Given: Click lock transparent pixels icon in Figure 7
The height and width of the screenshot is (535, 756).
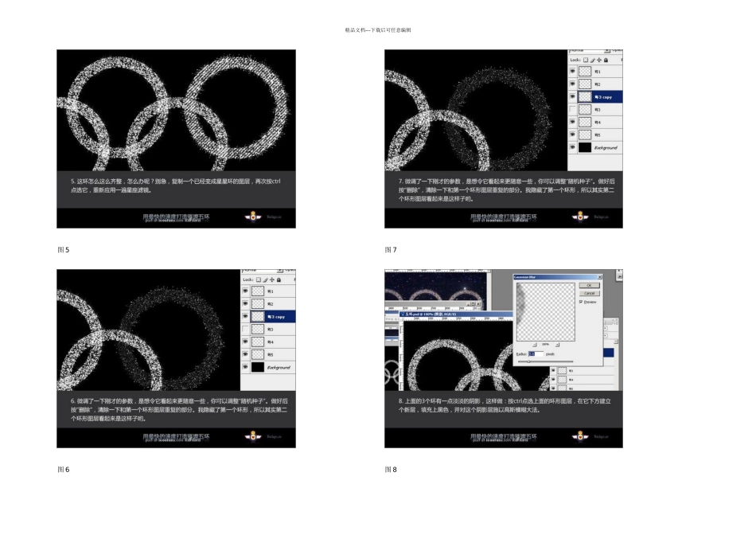Looking at the screenshot, I should pyautogui.click(x=586, y=60).
